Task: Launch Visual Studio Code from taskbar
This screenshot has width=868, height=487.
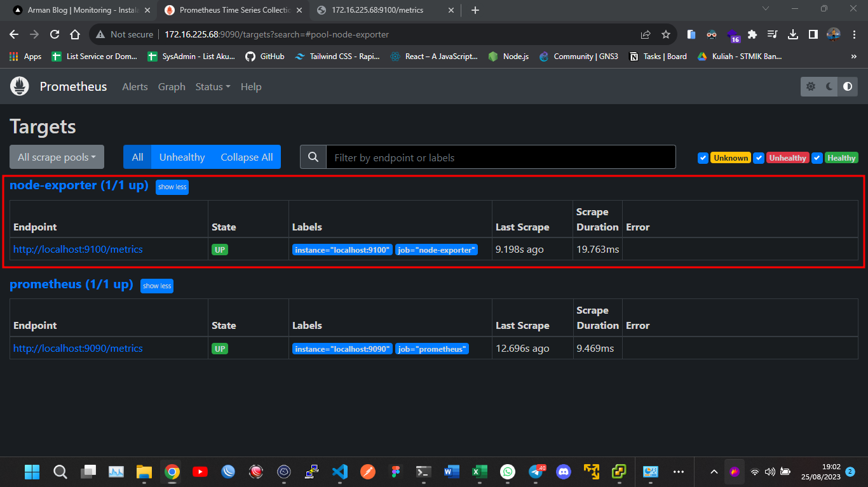Action: pos(340,472)
